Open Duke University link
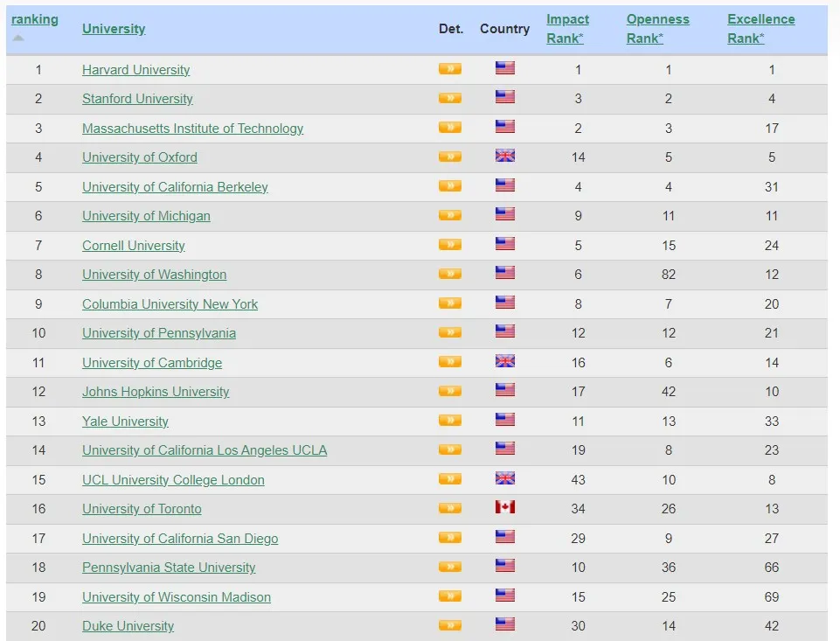This screenshot has height=641, width=840. pos(128,626)
